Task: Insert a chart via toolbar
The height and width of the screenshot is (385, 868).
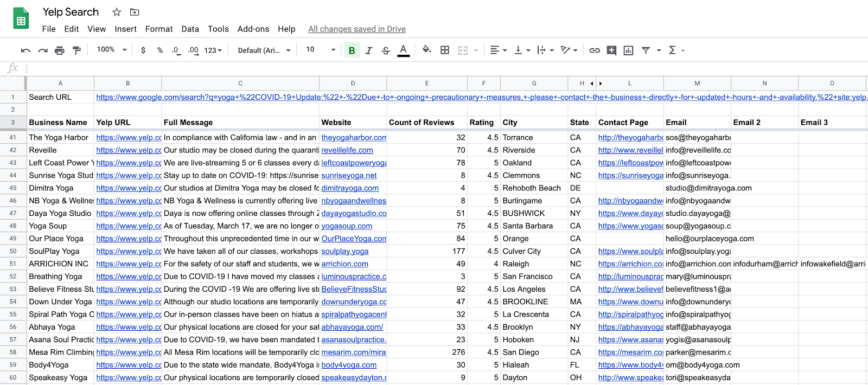Action: coord(628,50)
